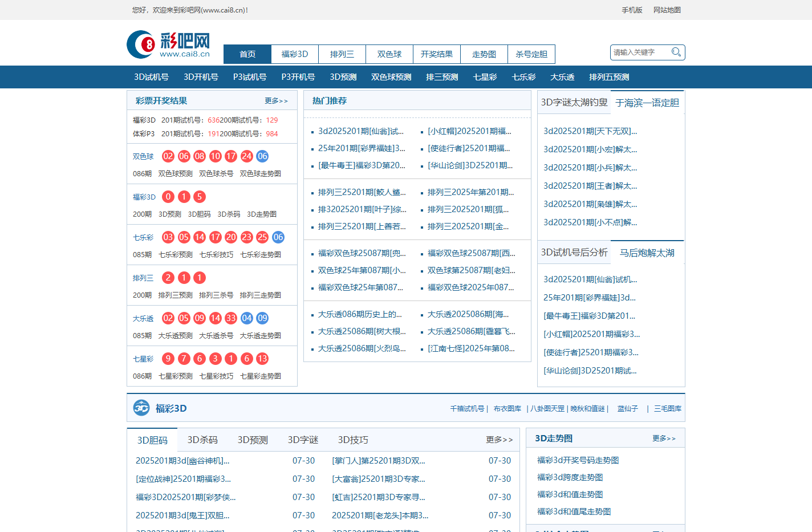Click the 福彩3D section round logo icon

[141, 408]
